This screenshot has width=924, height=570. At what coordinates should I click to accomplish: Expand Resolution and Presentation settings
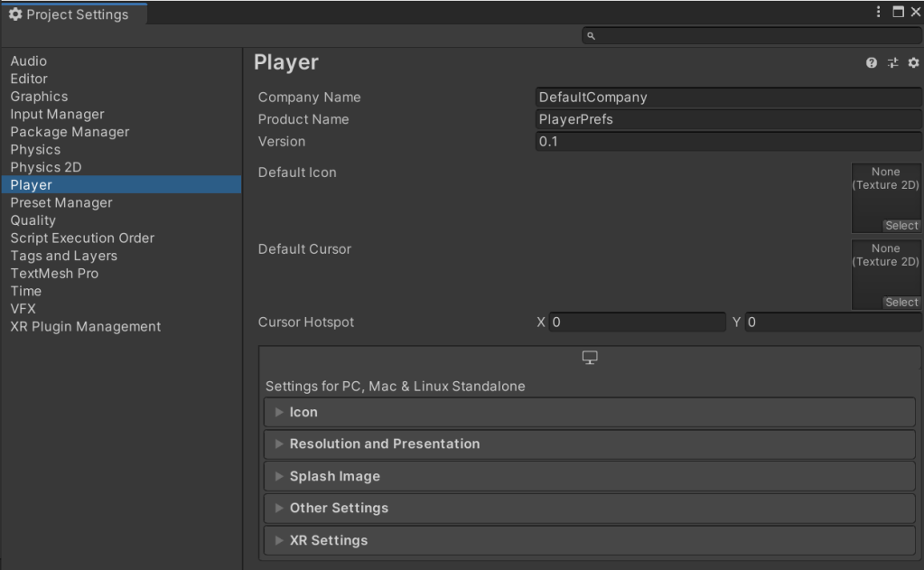pos(384,444)
